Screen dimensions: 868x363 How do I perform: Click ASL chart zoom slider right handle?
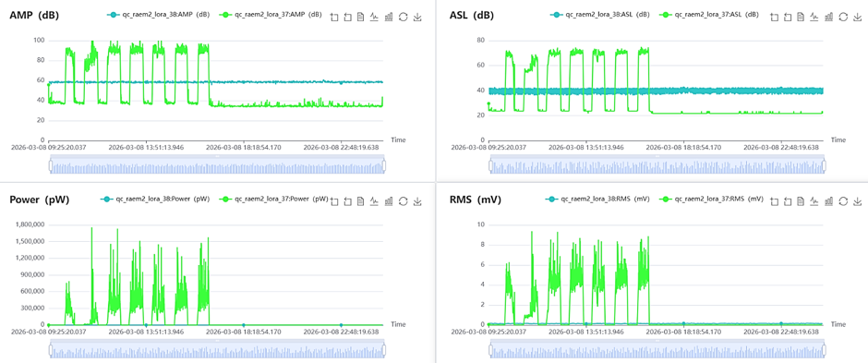click(824, 165)
